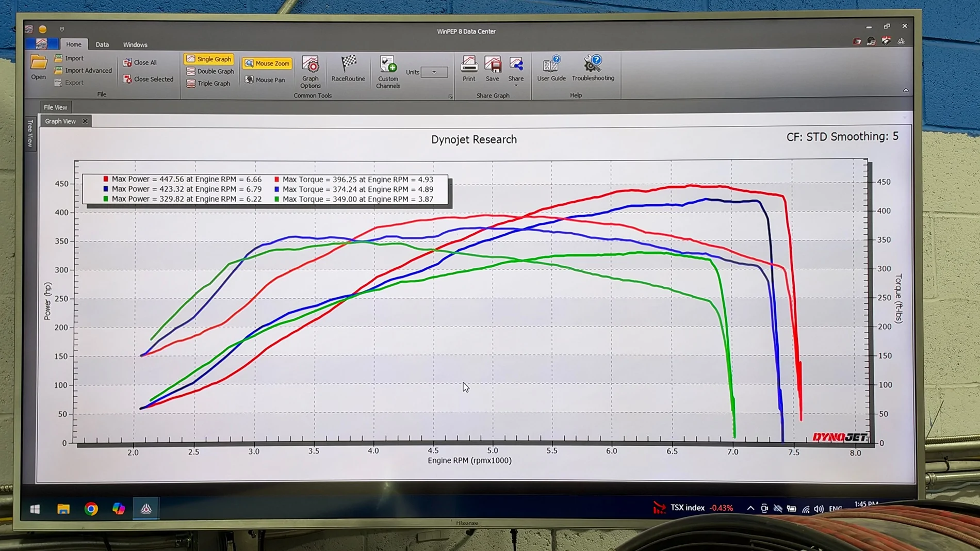Click Close Selected in ribbon
Viewport: 980px width, 551px height.
[x=148, y=79]
